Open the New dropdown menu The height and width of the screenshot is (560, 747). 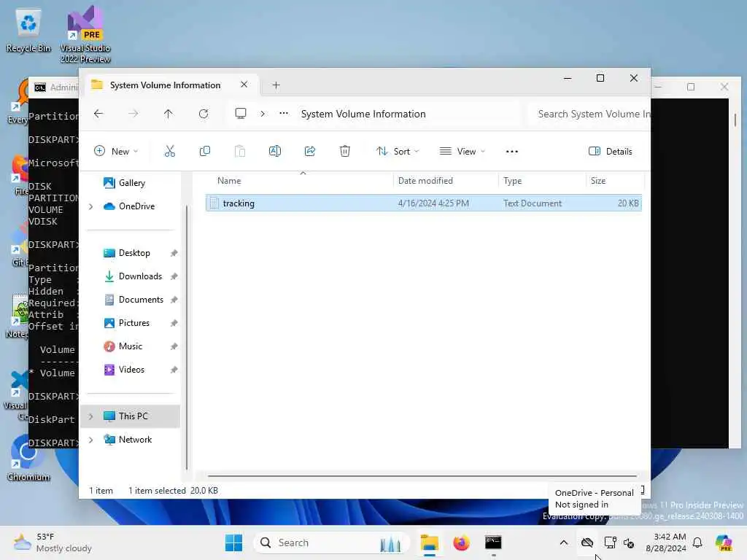pyautogui.click(x=116, y=152)
